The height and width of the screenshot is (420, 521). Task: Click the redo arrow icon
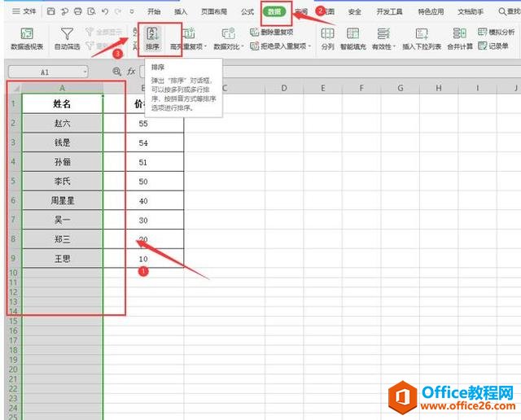pyautogui.click(x=118, y=11)
